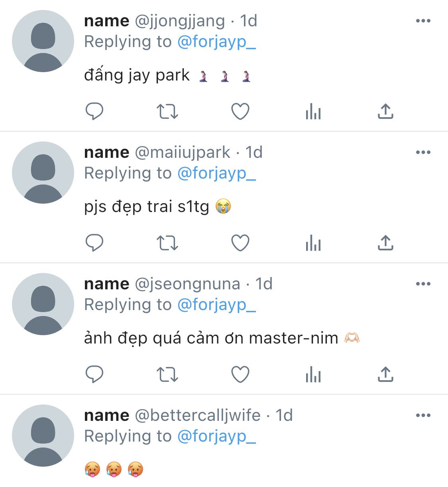Image resolution: width=448 pixels, height=487 pixels.
Task: Like @maiiujpark's tweet
Action: (x=240, y=243)
